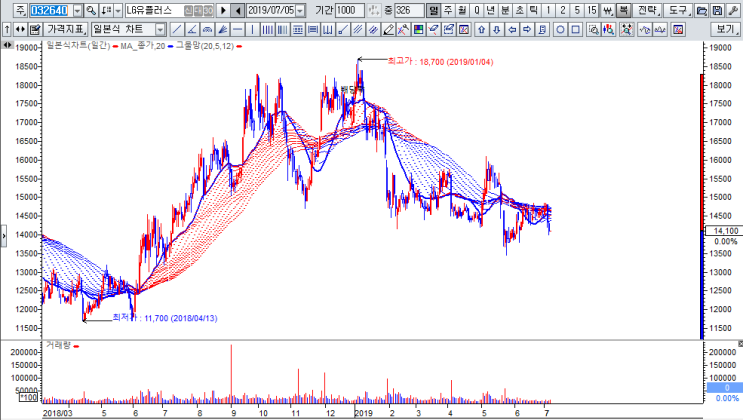This screenshot has height=420, width=743.
Task: Expand the sort order dropdown arrow
Action: 118,10
